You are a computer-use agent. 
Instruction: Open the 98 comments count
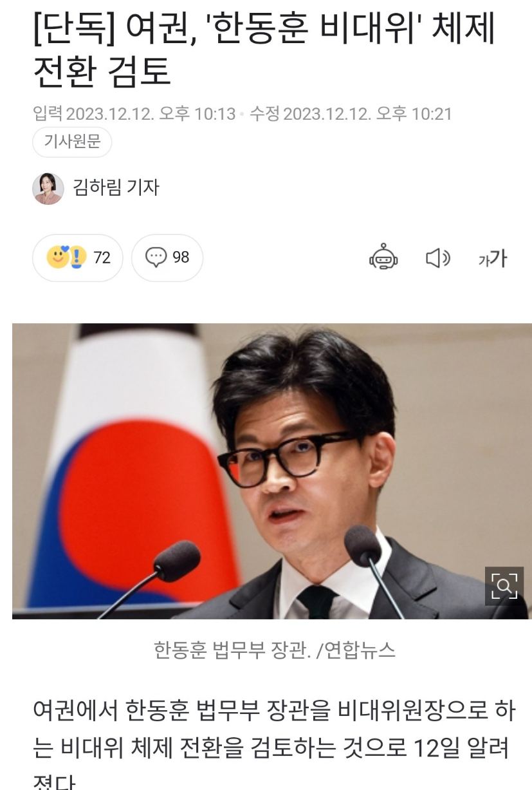181,258
